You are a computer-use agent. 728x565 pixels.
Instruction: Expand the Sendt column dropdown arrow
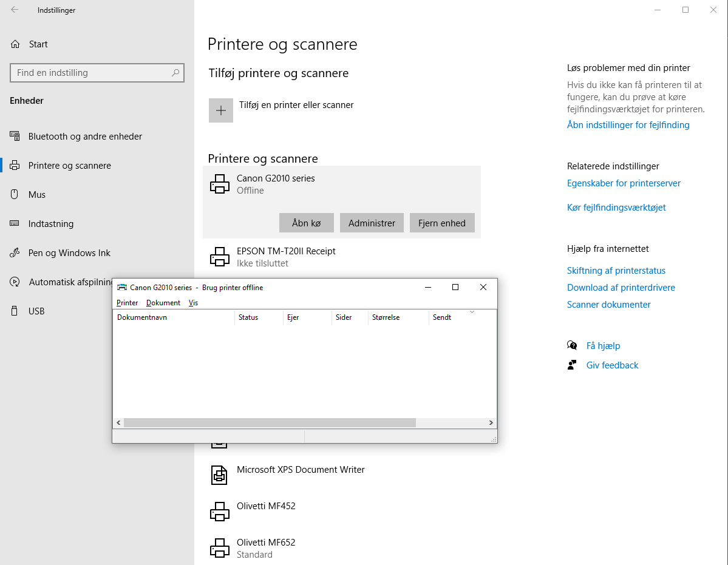click(471, 310)
